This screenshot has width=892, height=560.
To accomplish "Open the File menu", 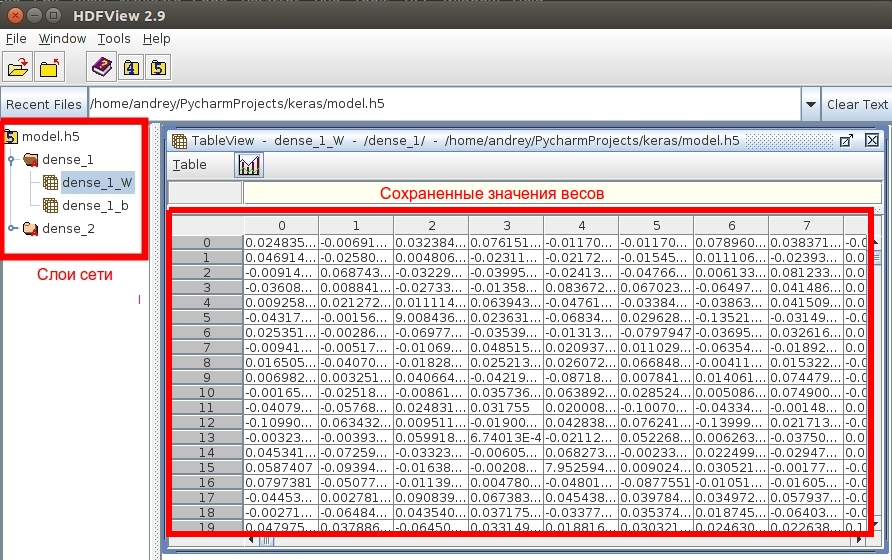I will click(x=16, y=39).
